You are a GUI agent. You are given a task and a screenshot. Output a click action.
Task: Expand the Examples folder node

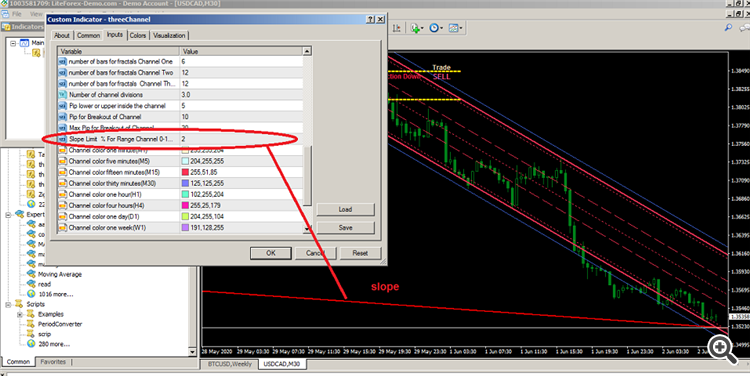(20, 314)
